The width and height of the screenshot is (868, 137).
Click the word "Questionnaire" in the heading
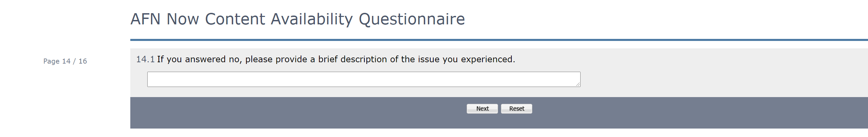point(412,19)
